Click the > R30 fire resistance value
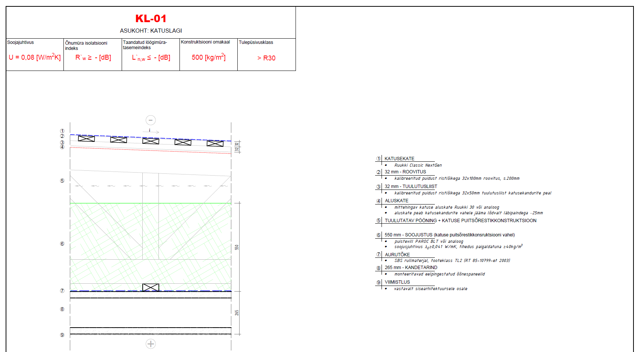Viewport: 644px width, 352px height. pos(266,58)
